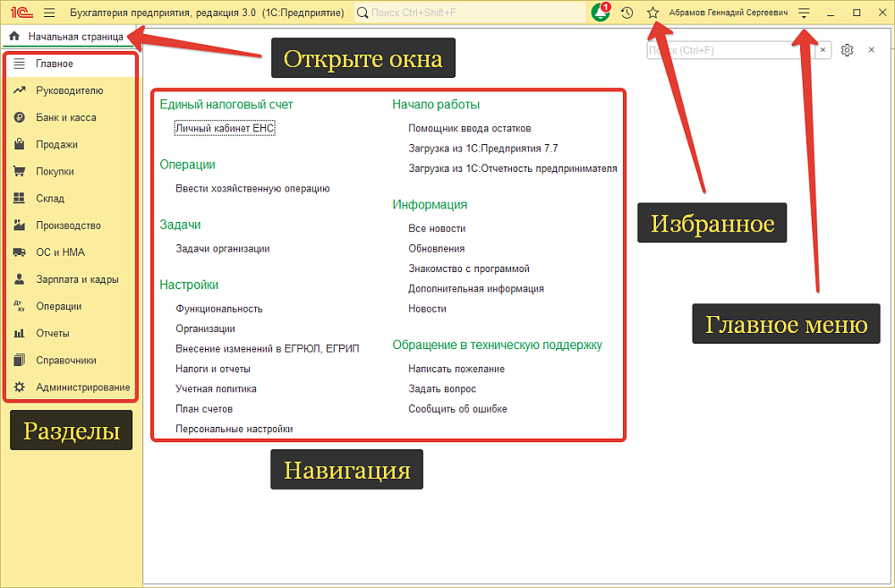
Task: Open the hamburger sections menu in title bar
Action: coord(49,13)
